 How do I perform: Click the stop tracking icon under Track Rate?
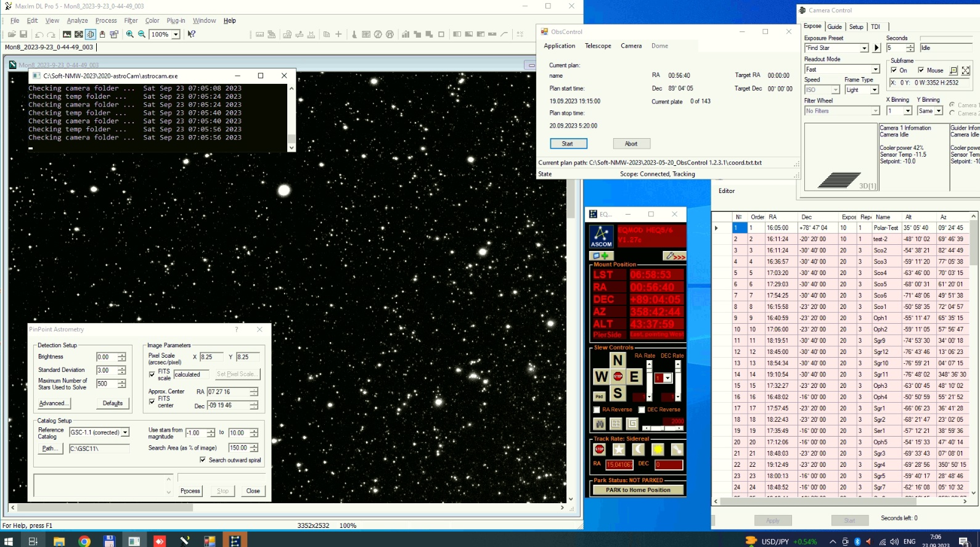coord(599,449)
